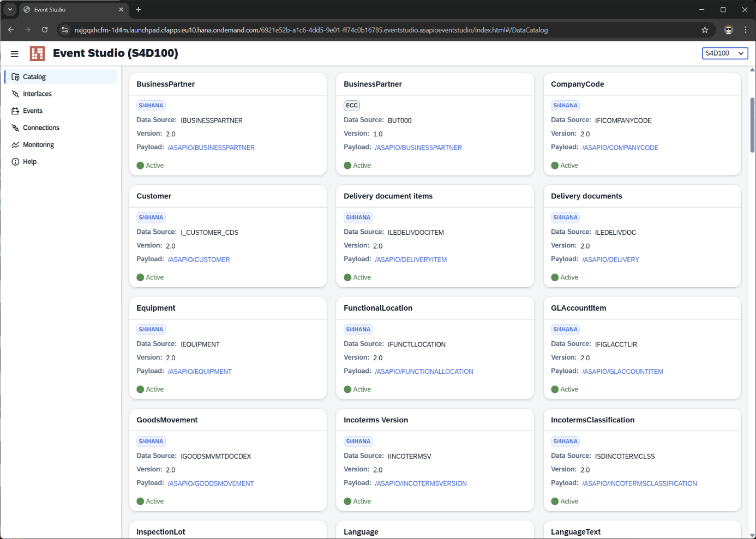Open the /ASAPIO/GLACCOUNTITEM payload link

coord(622,372)
